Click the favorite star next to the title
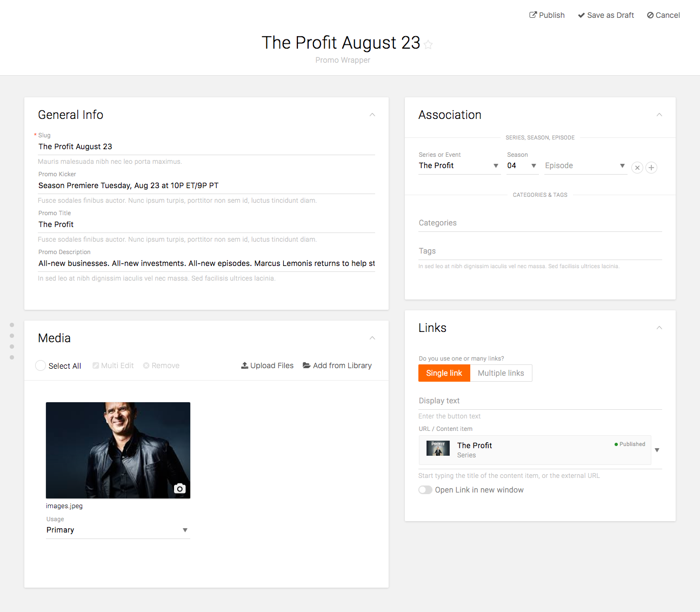 pyautogui.click(x=428, y=44)
